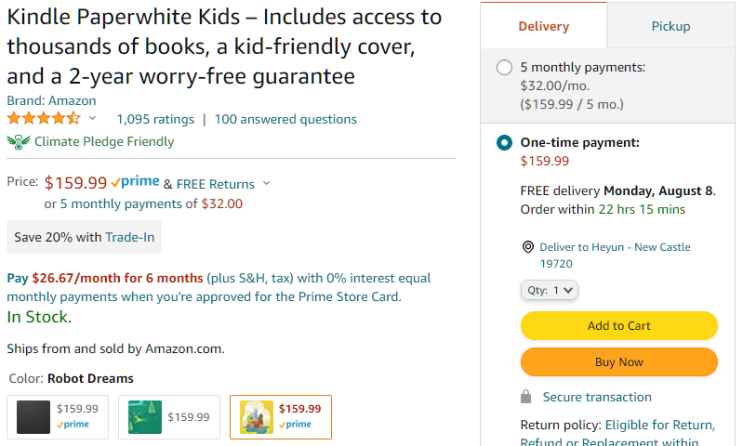Click the Climate Pledge Friendly leaf icon
This screenshot has height=446, width=743.
pos(18,141)
